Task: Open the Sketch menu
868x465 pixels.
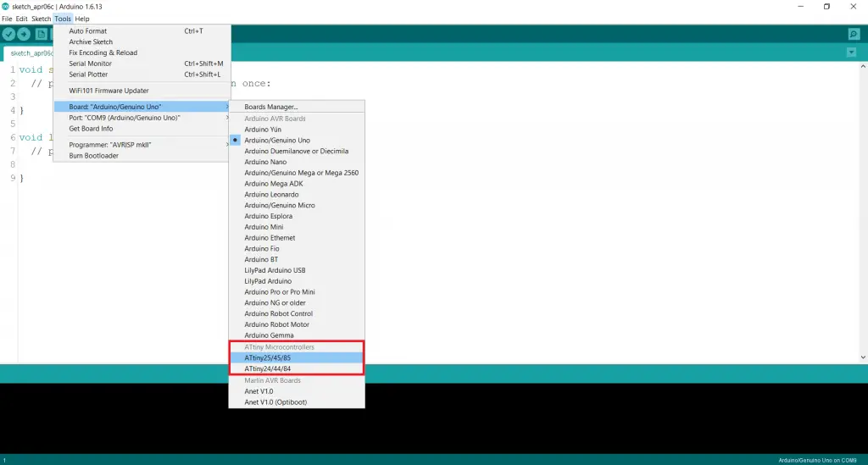Action: pyautogui.click(x=41, y=19)
